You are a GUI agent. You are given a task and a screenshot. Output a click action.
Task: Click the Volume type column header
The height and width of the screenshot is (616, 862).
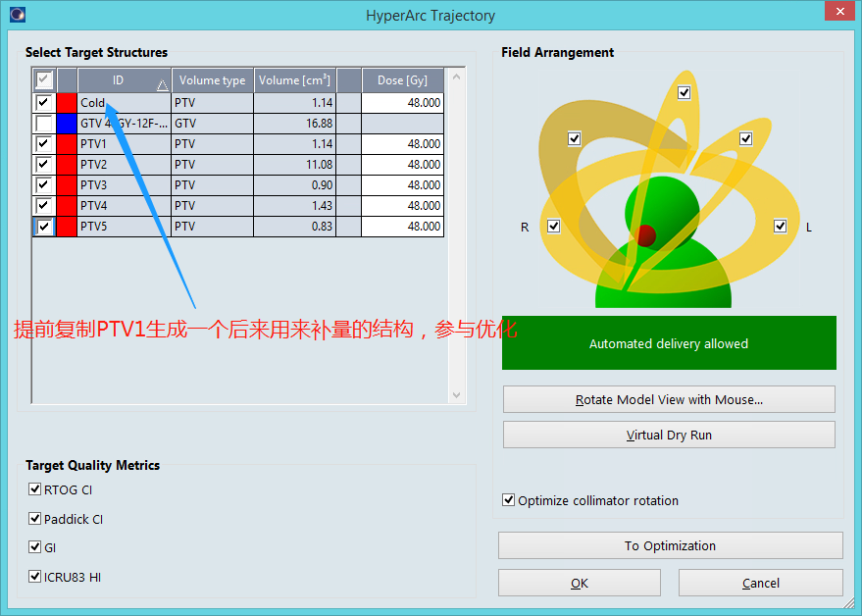click(212, 80)
